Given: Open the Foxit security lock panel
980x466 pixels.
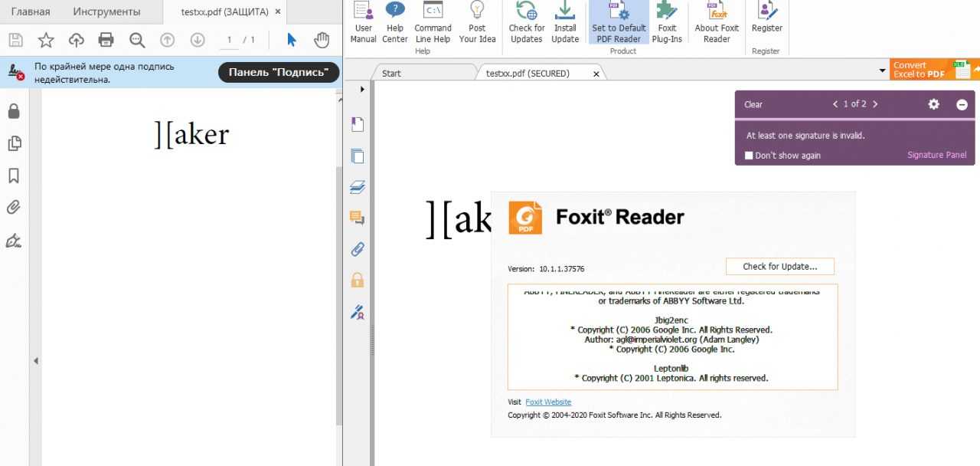Looking at the screenshot, I should click(358, 280).
